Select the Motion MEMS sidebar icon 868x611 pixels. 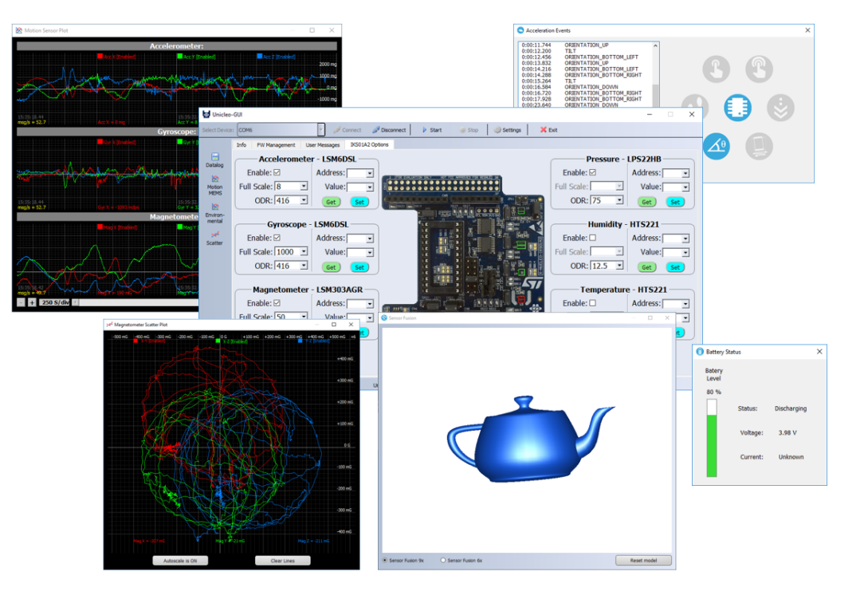click(214, 179)
